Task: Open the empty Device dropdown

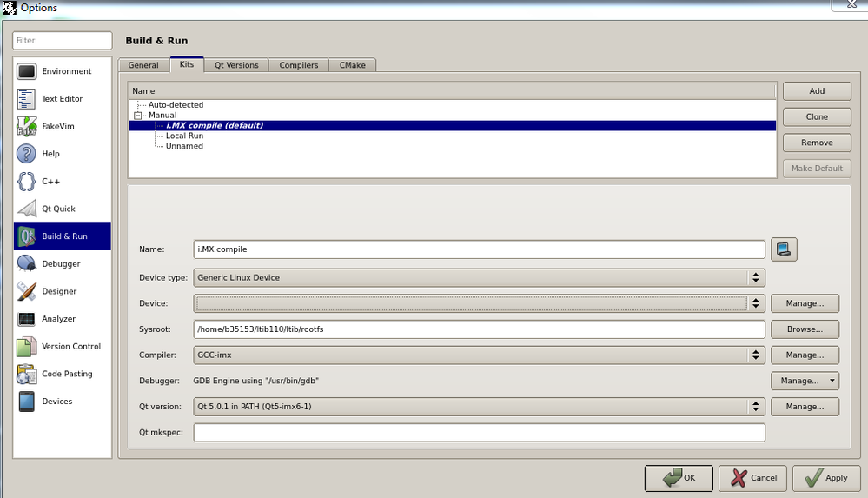Action: (x=480, y=303)
